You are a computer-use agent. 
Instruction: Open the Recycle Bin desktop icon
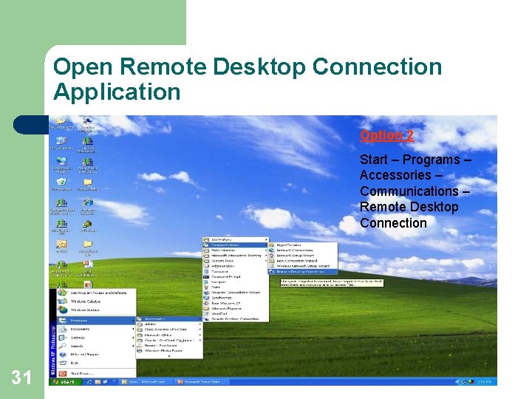tap(61, 184)
